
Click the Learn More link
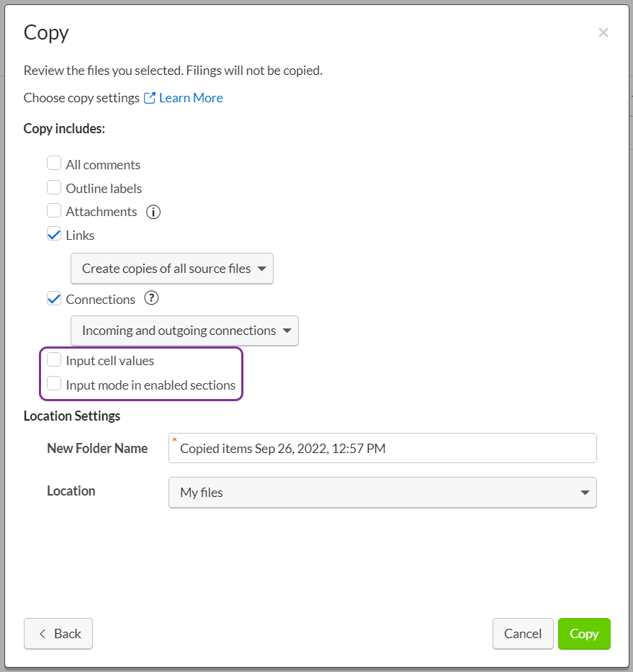[x=190, y=97]
